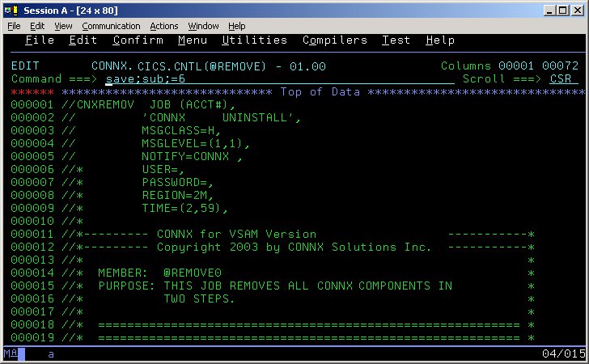Open the View menu
This screenshot has height=364, width=589.
(63, 26)
